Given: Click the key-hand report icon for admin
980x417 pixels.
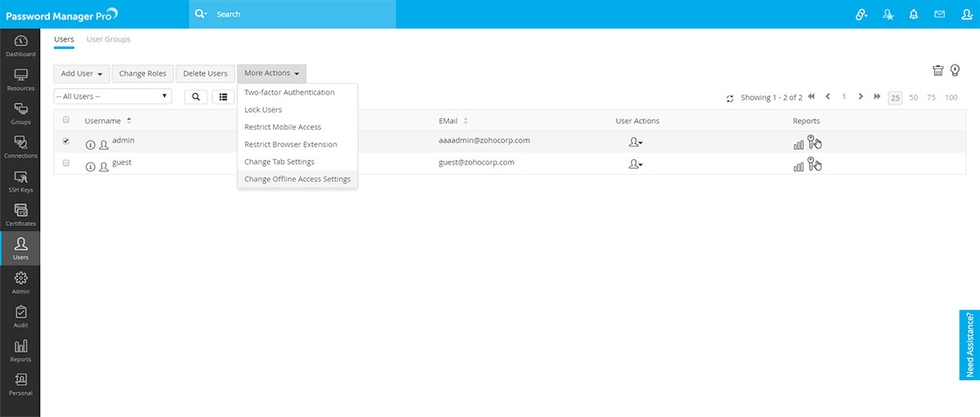Looking at the screenshot, I should (814, 142).
